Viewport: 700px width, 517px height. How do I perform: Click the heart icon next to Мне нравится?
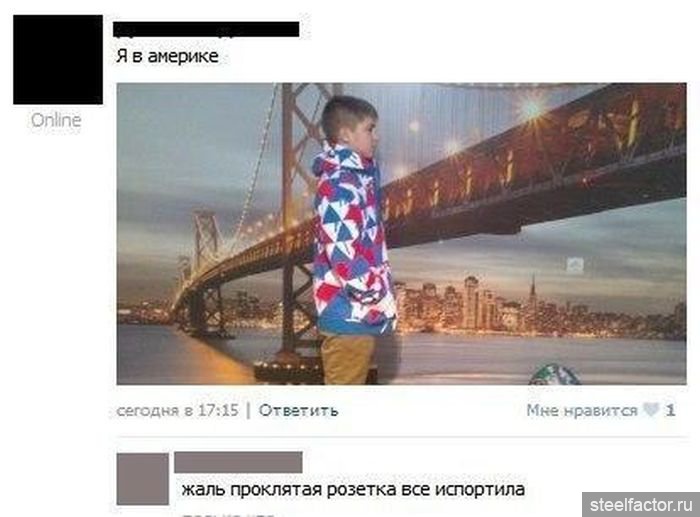(650, 409)
